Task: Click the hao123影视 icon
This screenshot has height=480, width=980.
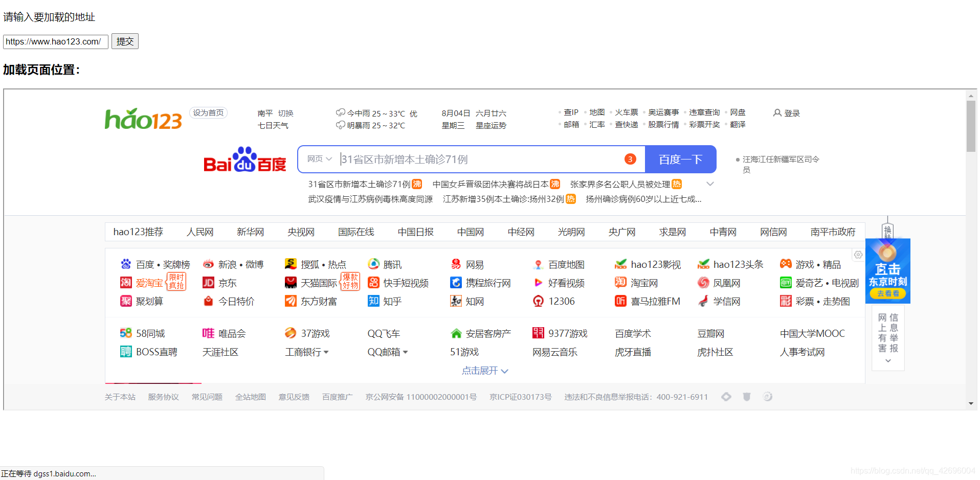Action: point(620,264)
